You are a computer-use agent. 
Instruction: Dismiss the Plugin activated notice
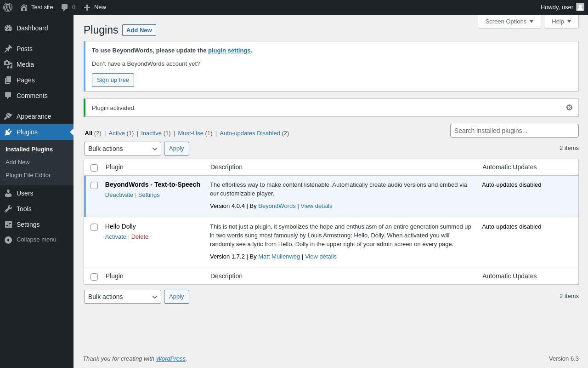pyautogui.click(x=569, y=108)
